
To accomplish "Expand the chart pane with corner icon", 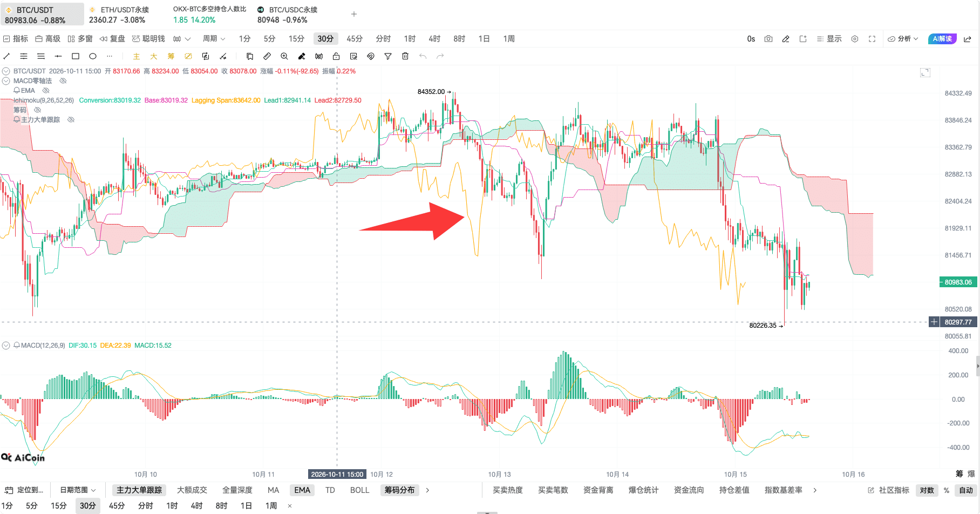I will click(x=925, y=72).
